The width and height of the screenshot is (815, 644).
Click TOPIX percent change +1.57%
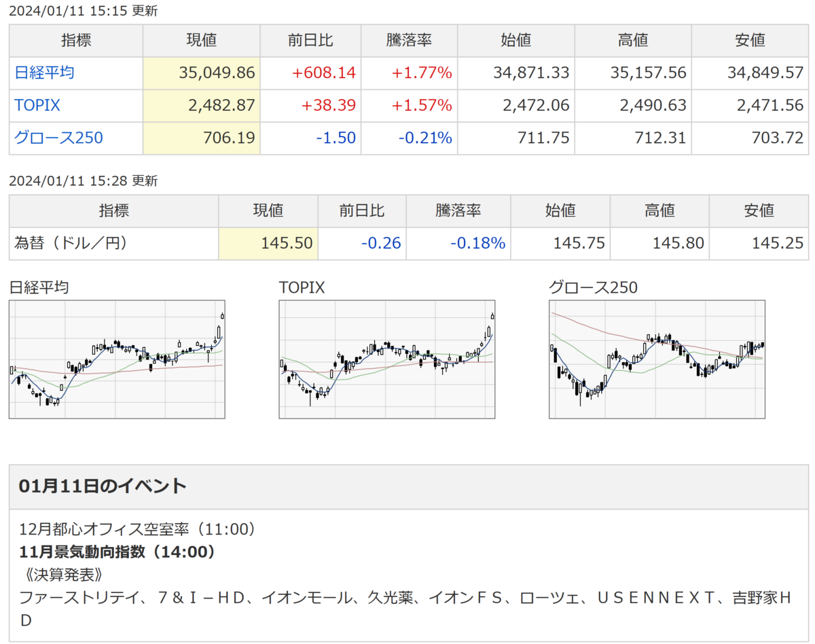point(420,105)
